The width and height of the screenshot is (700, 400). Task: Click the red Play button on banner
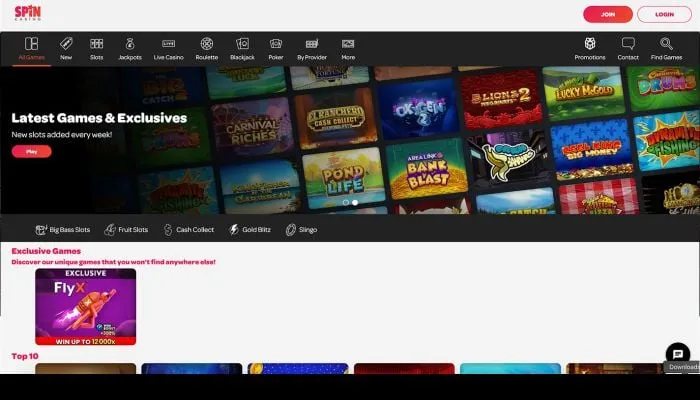(32, 152)
